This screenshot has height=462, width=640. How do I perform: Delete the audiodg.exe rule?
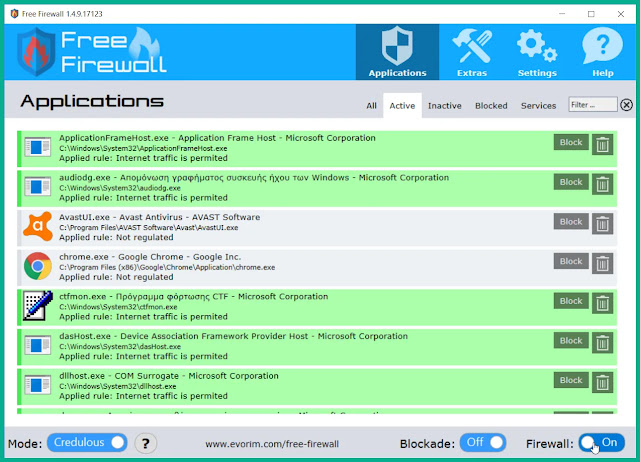602,184
